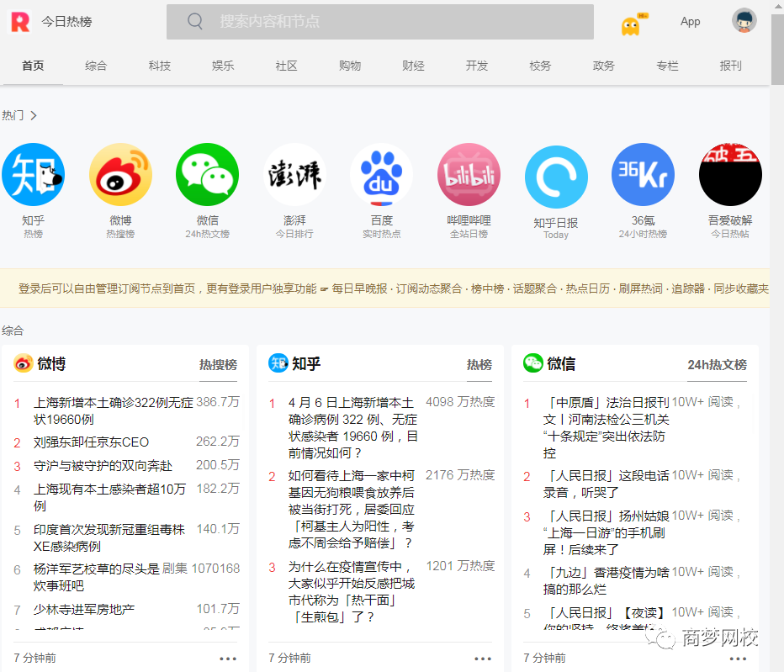The width and height of the screenshot is (784, 672).
Task: Switch to the 校务 tab
Action: tap(541, 66)
